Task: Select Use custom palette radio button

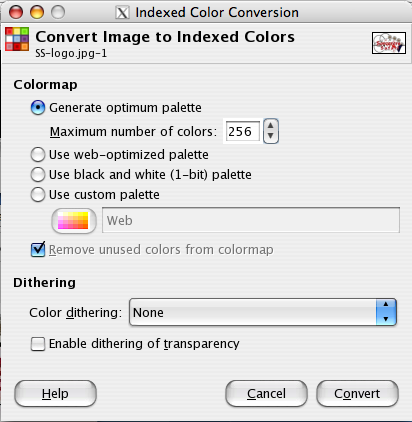Action: point(38,194)
